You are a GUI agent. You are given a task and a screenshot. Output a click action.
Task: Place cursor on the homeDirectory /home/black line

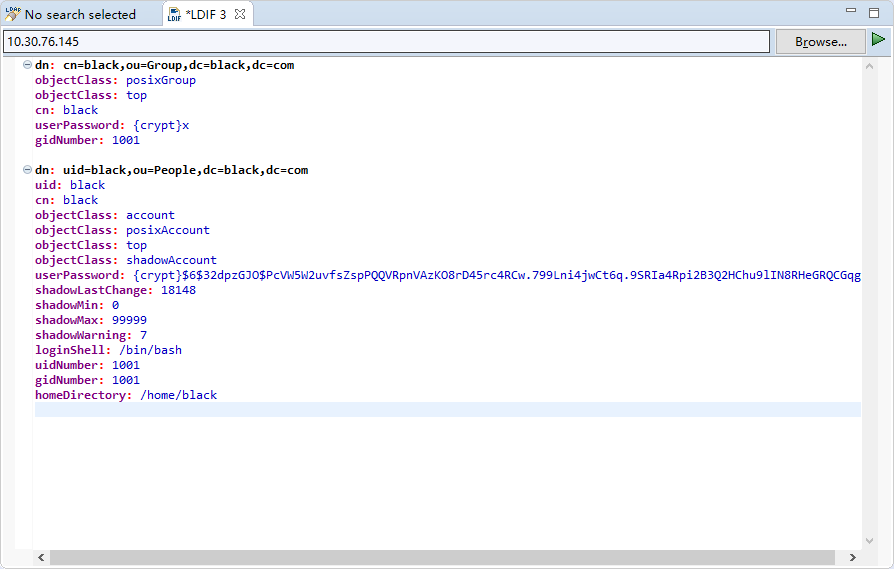(125, 395)
